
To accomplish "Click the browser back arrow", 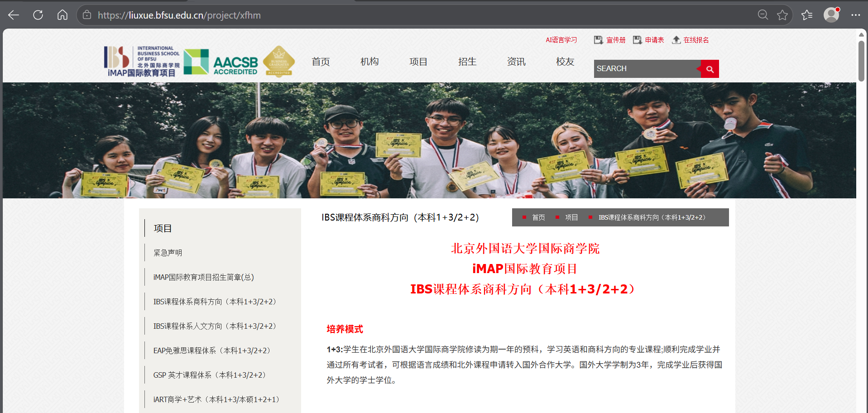I will pos(14,15).
